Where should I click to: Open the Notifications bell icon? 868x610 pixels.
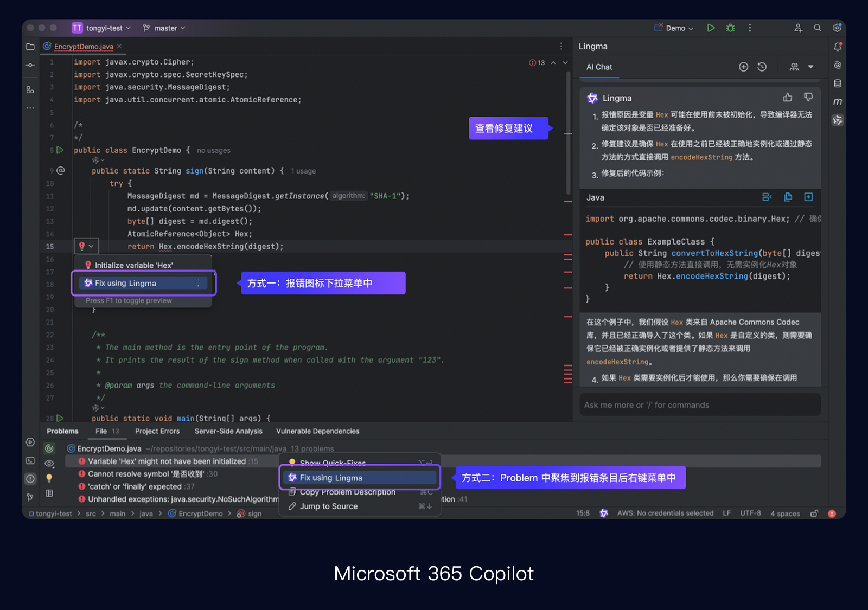838,47
